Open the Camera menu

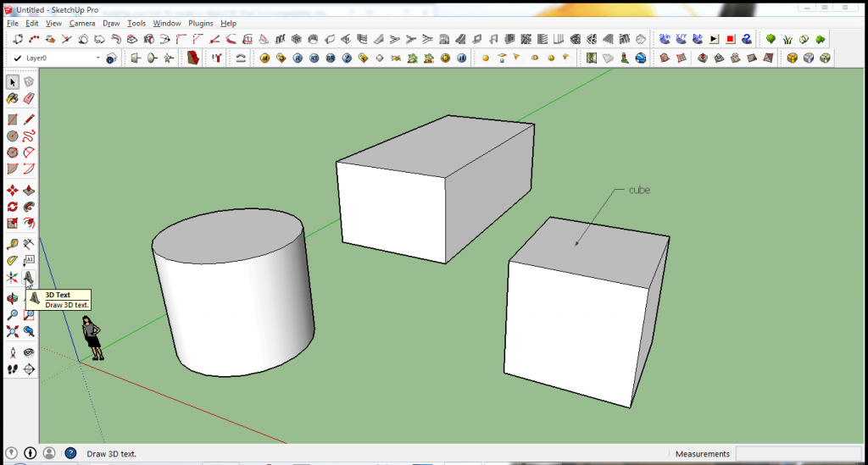click(x=82, y=23)
